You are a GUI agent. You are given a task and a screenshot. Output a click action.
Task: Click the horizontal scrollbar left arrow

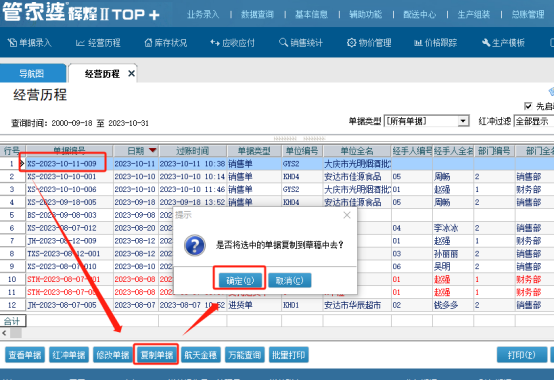(4, 333)
